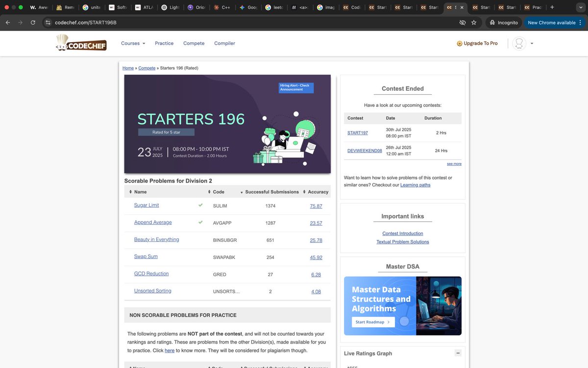588x368 pixels.
Task: Open the Contest Introduction link
Action: (403, 234)
